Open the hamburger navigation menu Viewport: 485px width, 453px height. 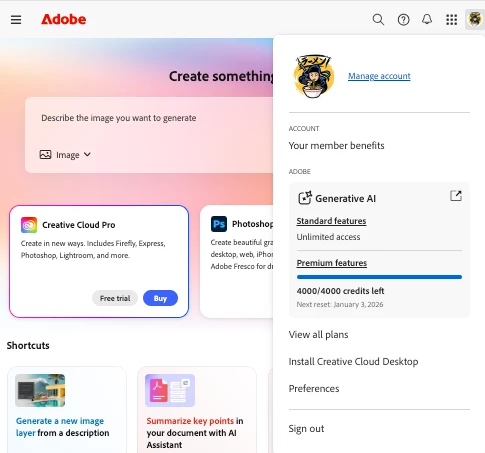click(x=16, y=20)
